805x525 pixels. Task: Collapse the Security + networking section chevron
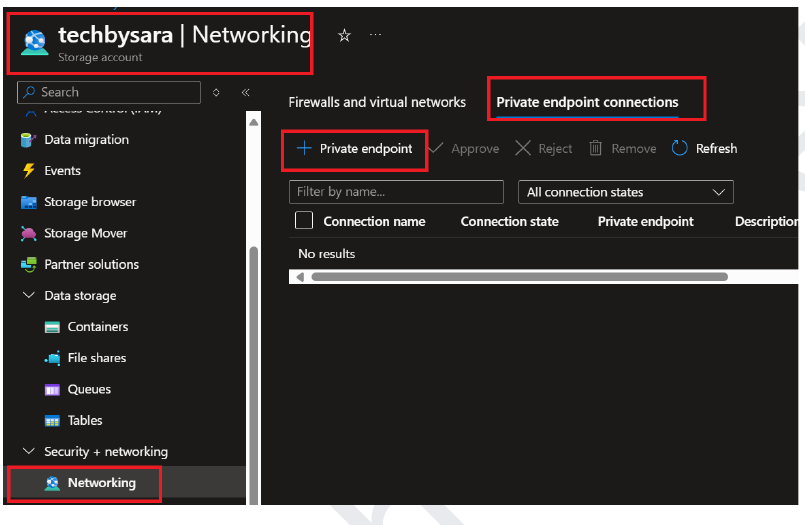[29, 451]
